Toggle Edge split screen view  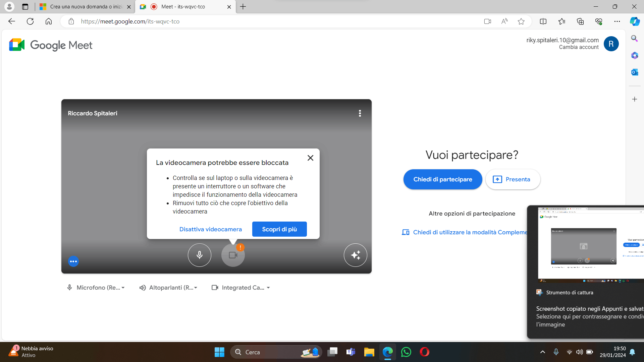coord(543,21)
